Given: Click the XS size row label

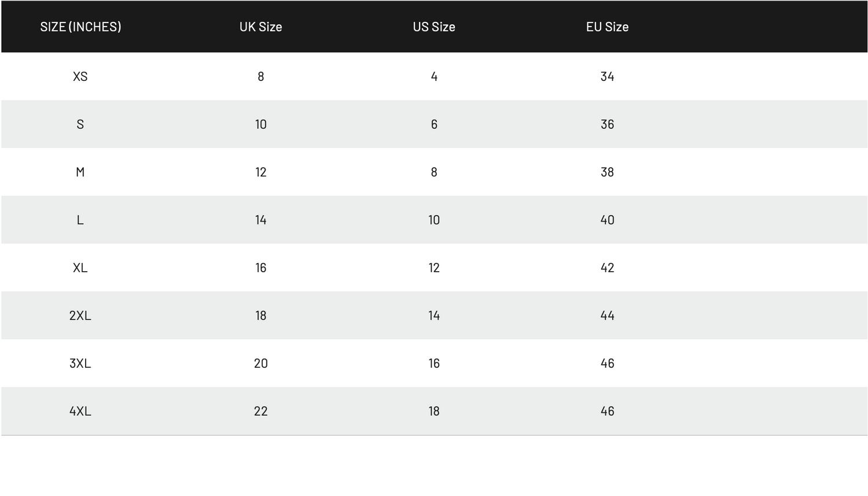Looking at the screenshot, I should [80, 76].
